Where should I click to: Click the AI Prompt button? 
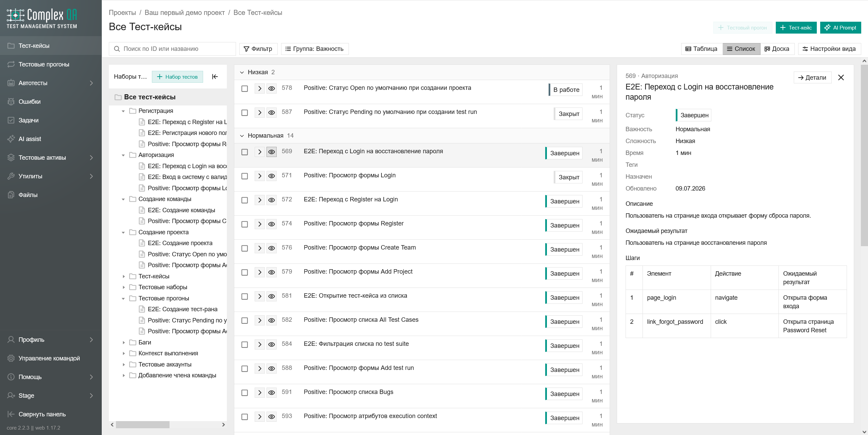pos(840,27)
